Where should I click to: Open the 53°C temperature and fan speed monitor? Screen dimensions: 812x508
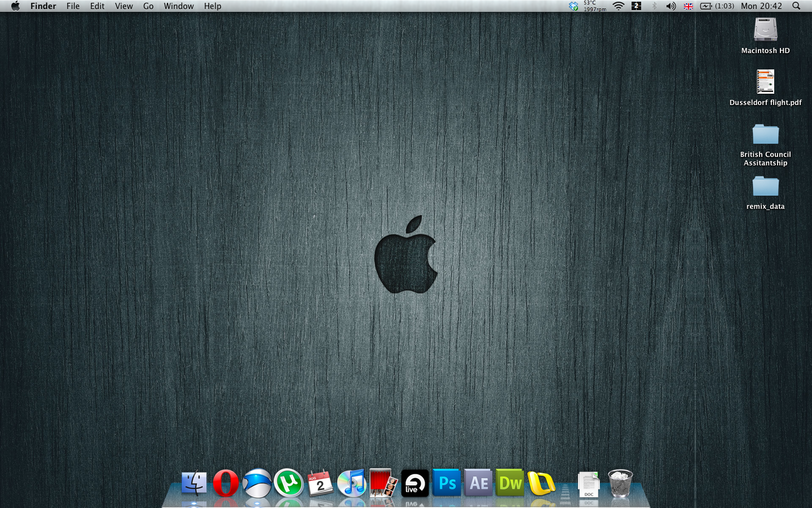[x=595, y=6]
